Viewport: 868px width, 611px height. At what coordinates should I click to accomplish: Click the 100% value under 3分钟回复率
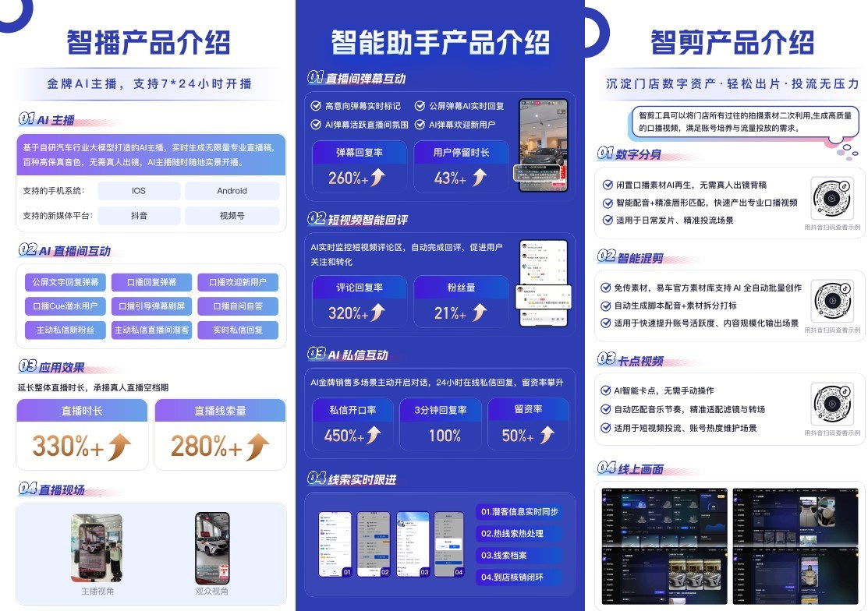(445, 436)
